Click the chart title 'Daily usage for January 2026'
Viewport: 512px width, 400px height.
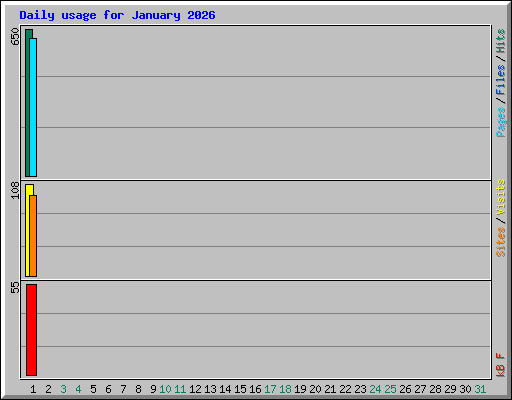pos(117,16)
